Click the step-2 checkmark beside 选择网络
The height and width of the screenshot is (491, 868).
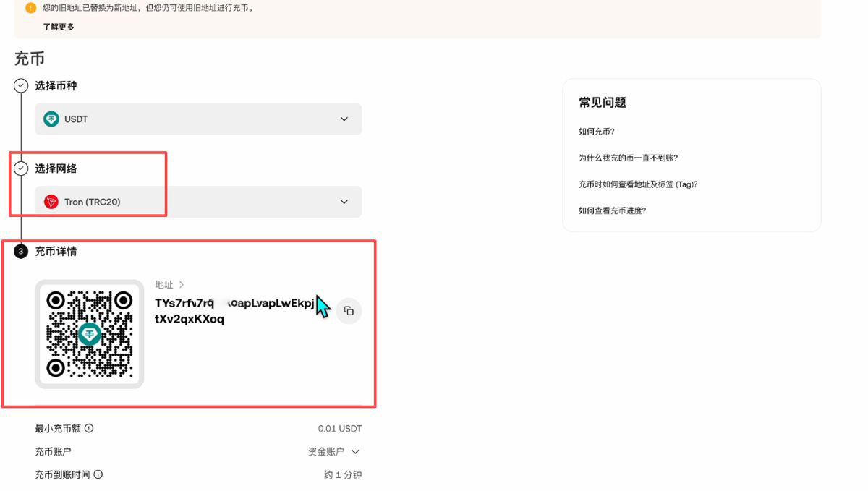20,168
